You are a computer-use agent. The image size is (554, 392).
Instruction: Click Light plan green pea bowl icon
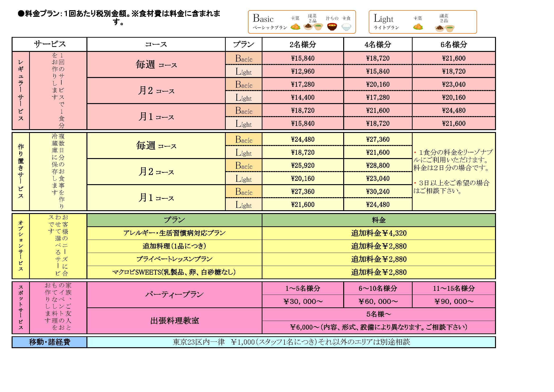[450, 28]
